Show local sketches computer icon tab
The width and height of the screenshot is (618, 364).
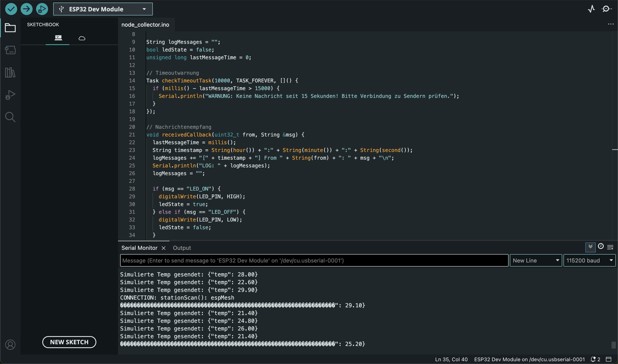pyautogui.click(x=58, y=38)
